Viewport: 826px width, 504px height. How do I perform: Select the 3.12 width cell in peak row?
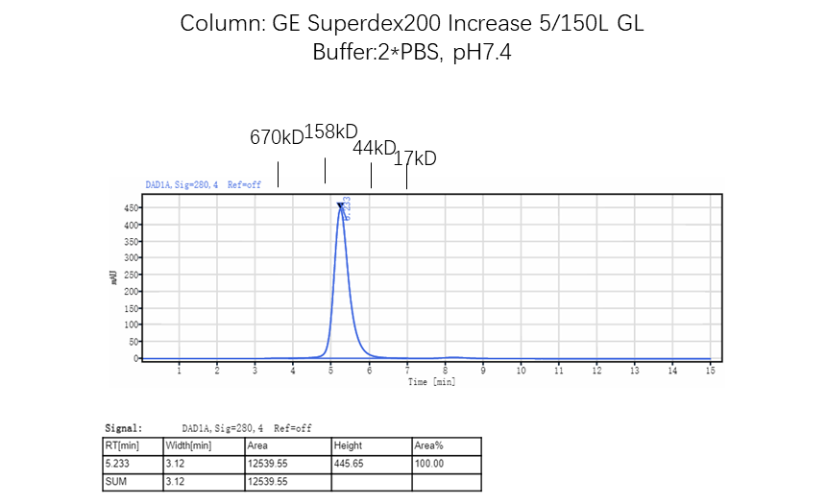(176, 465)
